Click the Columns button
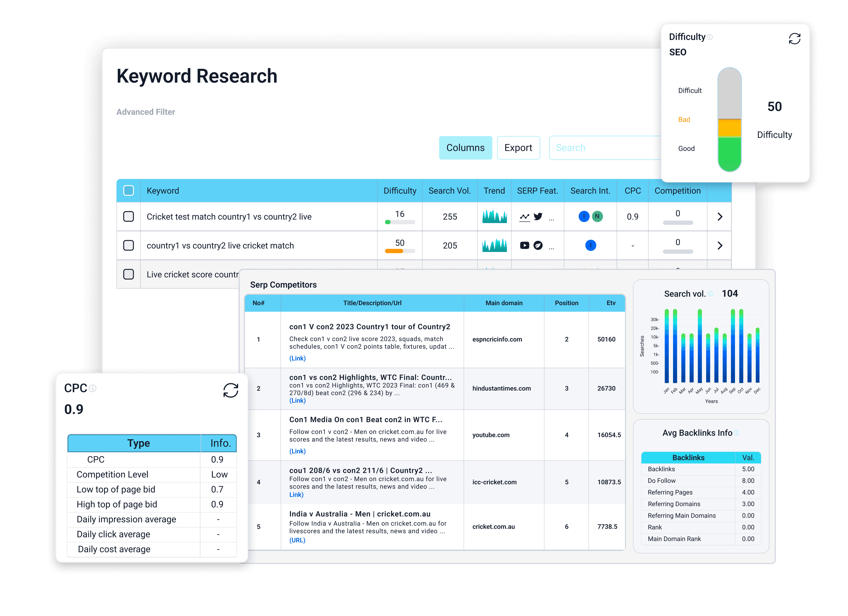The image size is (848, 616). pyautogui.click(x=465, y=148)
